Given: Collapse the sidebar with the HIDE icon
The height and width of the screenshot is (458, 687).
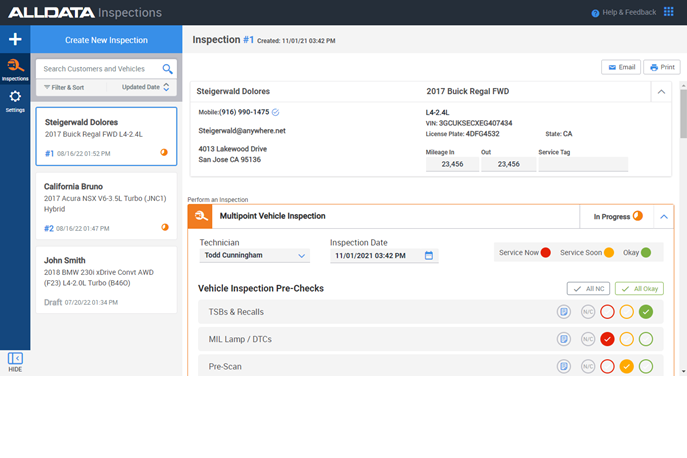Looking at the screenshot, I should click(15, 358).
